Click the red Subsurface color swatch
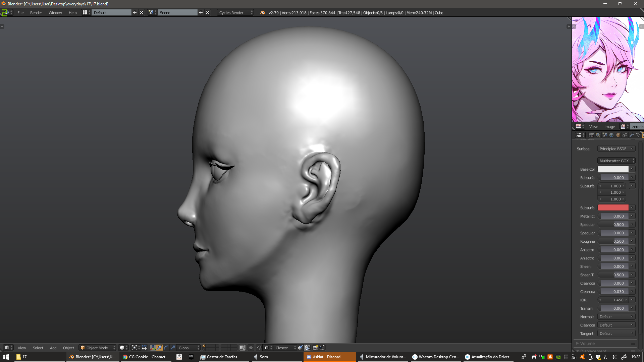The image size is (644, 362). point(613,207)
